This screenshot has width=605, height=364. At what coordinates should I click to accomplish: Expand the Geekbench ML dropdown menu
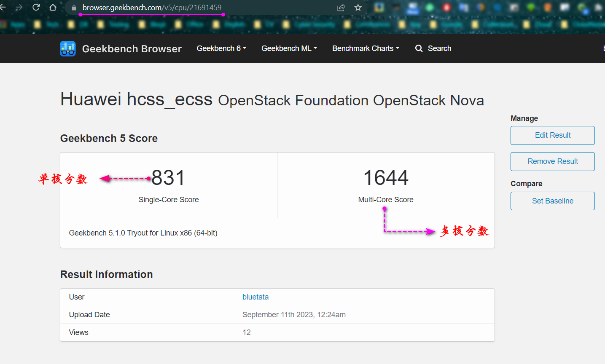coord(289,48)
